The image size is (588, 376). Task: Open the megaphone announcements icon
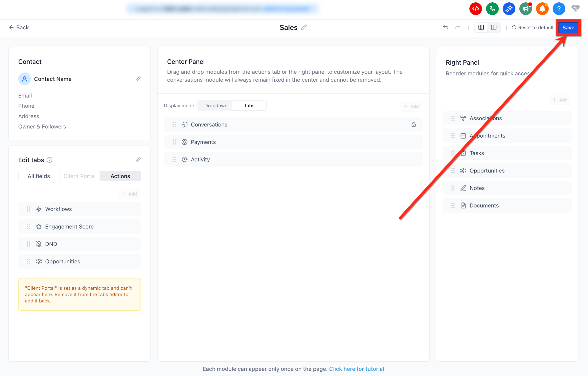(x=526, y=9)
